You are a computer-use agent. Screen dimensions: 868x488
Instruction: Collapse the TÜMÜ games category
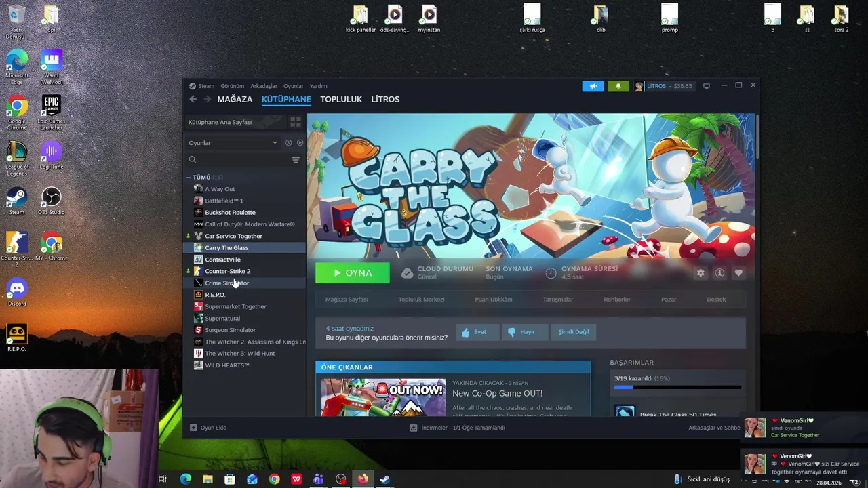coord(189,178)
